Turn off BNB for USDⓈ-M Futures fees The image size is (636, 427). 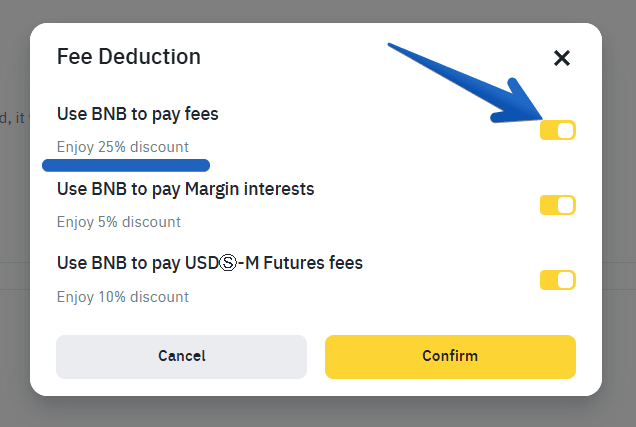(557, 280)
